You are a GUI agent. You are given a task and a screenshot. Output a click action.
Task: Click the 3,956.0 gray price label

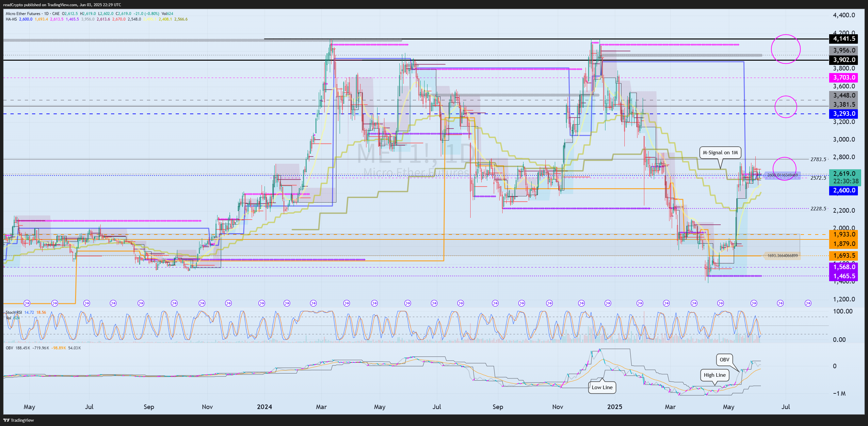(x=844, y=51)
